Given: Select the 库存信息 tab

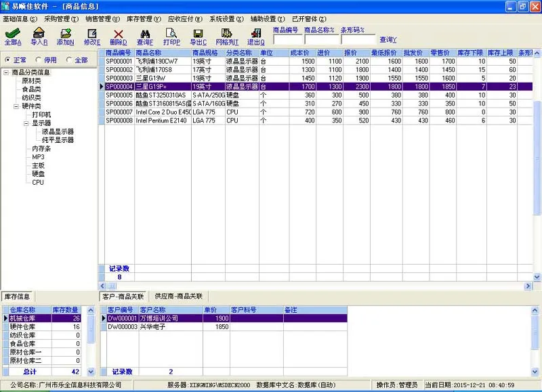Looking at the screenshot, I should pyautogui.click(x=17, y=297).
